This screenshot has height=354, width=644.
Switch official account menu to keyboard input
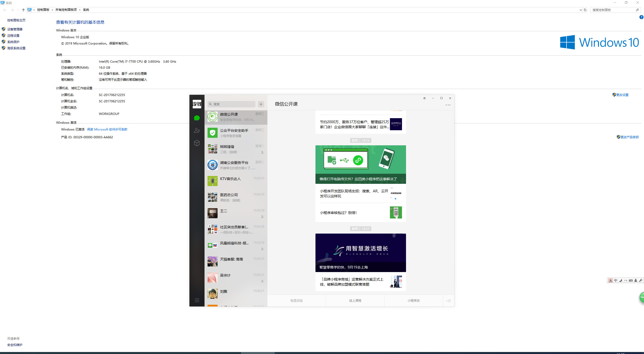tap(449, 301)
